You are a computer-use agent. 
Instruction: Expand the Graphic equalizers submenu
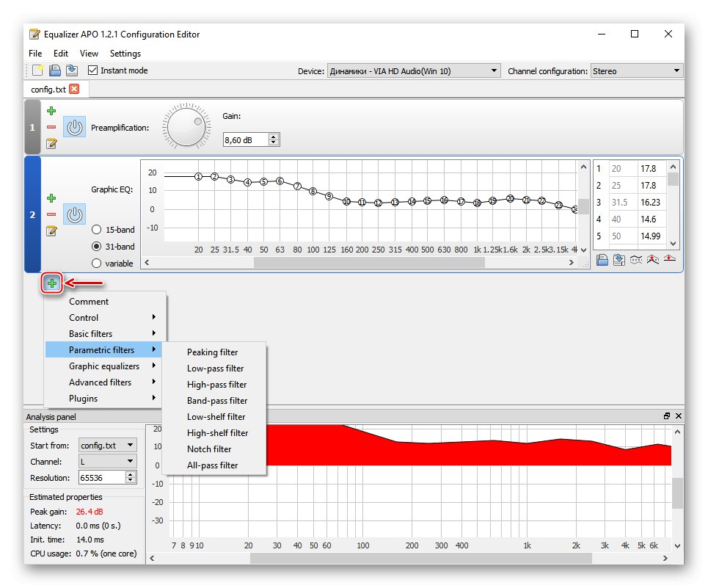coord(103,366)
